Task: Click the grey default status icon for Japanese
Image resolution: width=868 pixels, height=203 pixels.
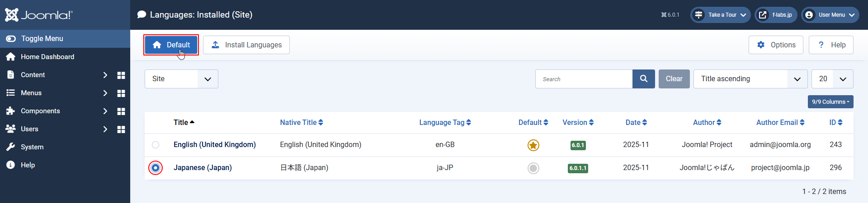Action: (x=533, y=168)
